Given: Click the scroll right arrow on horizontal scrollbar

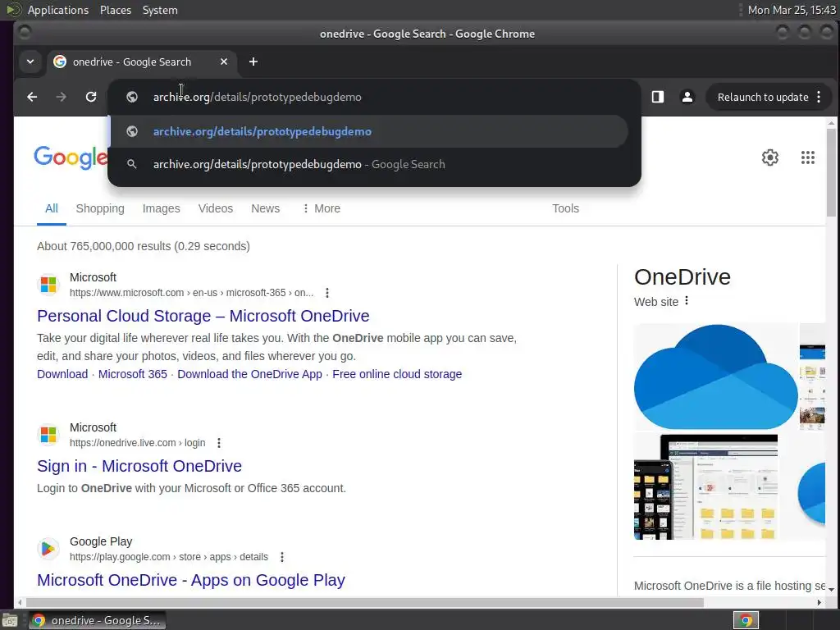Looking at the screenshot, I should (819, 603).
